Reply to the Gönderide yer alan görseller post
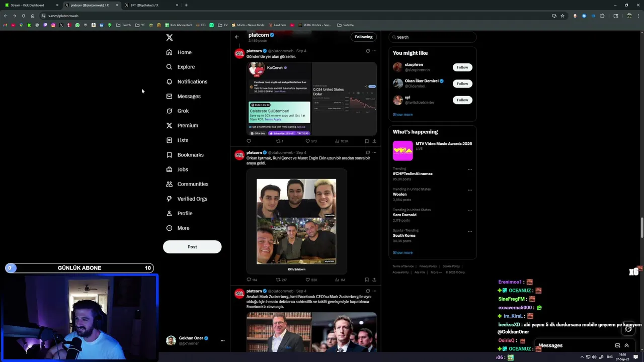 (249, 141)
